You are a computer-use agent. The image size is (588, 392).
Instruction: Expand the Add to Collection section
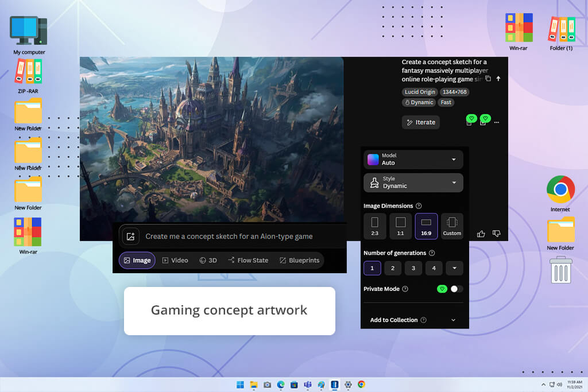coord(413,320)
